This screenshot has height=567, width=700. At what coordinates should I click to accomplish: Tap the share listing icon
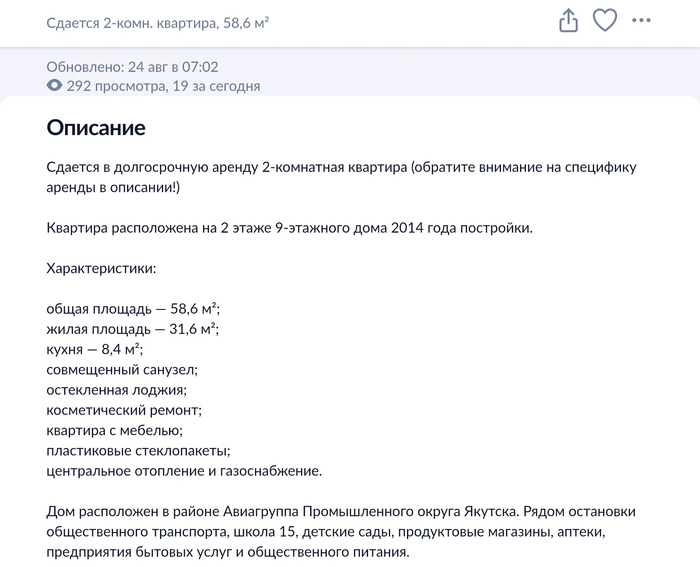click(568, 21)
